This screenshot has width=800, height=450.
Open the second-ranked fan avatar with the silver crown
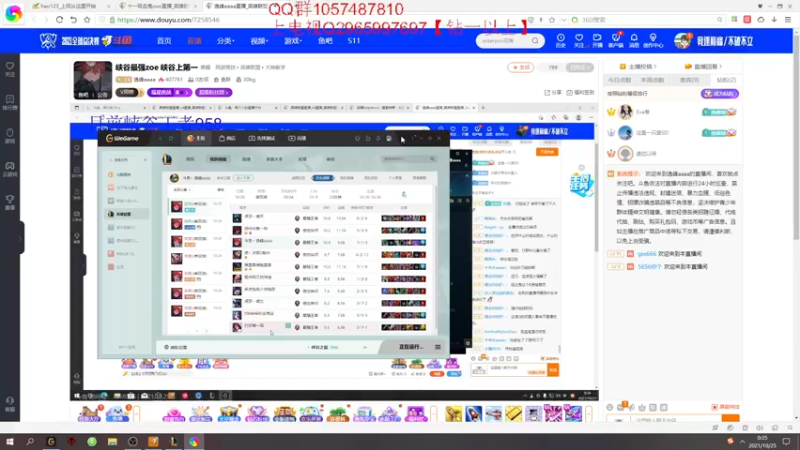[625, 133]
